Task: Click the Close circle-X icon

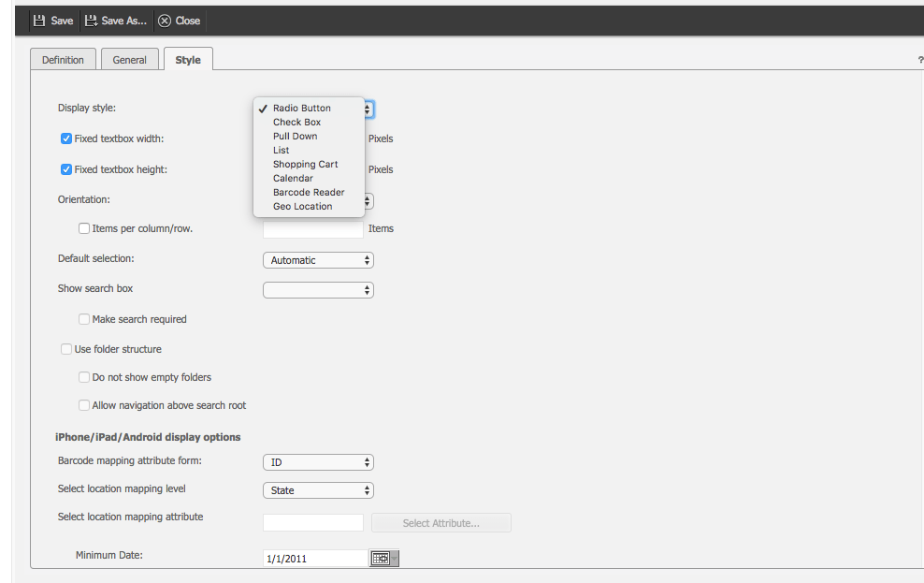Action: point(165,21)
